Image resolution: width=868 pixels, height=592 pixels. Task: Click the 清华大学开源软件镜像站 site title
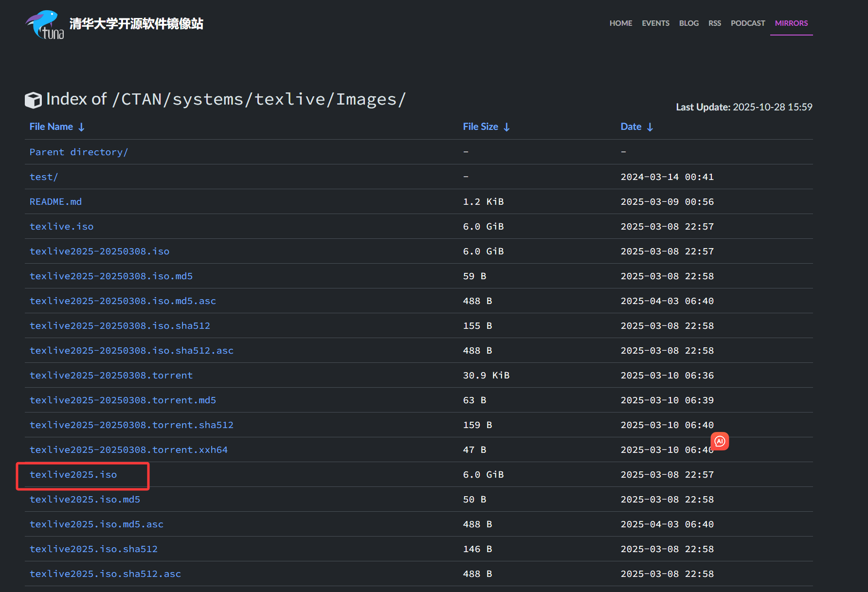click(136, 24)
